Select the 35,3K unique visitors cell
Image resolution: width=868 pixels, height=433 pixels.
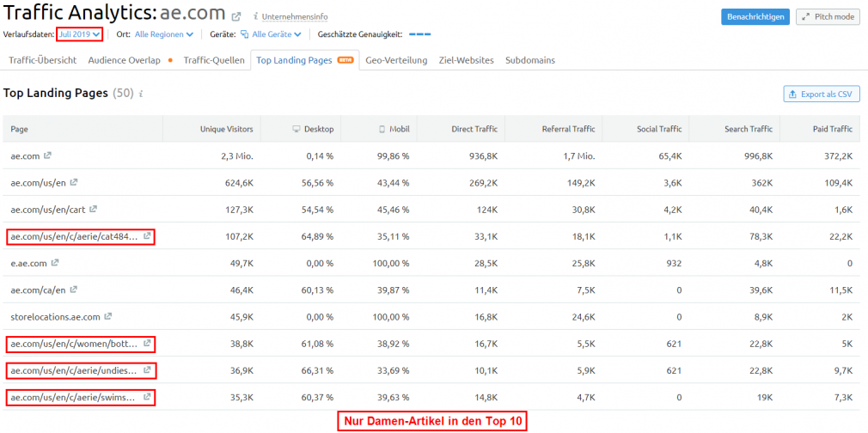click(x=241, y=397)
